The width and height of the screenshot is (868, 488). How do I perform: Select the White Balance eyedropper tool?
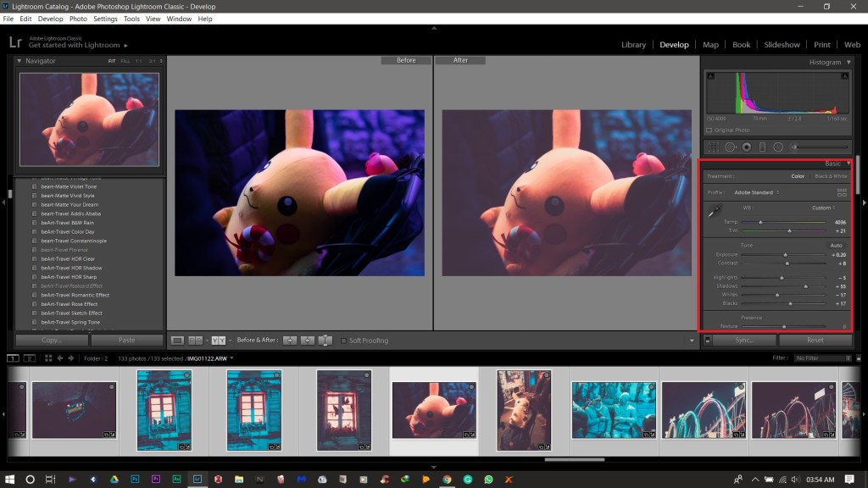point(715,212)
